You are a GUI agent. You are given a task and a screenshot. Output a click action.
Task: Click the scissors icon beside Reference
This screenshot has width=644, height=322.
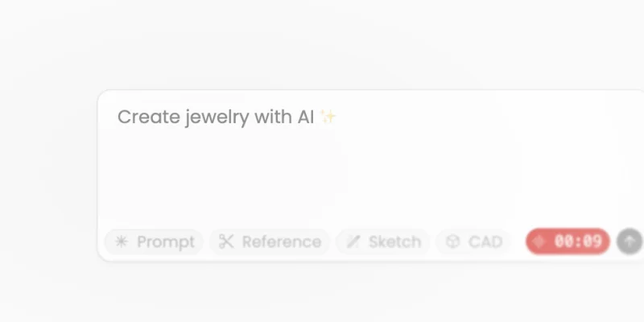[226, 242]
